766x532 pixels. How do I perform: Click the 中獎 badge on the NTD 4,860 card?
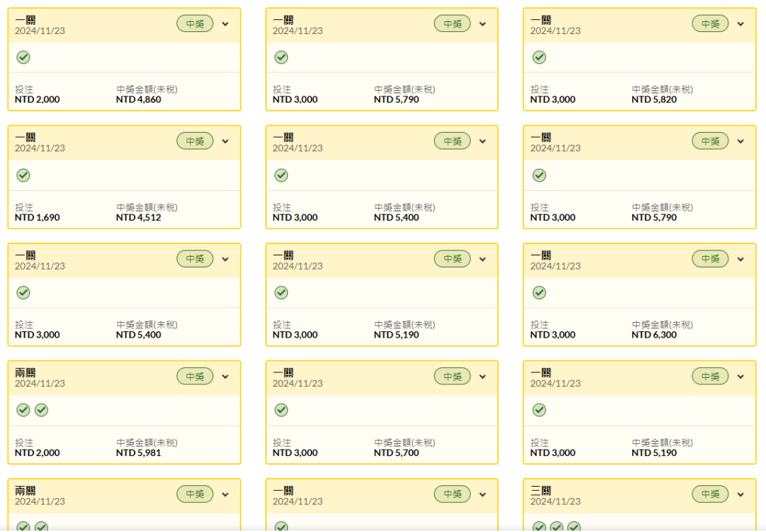tap(195, 23)
